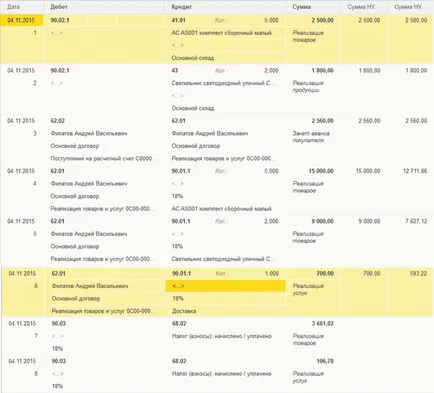This screenshot has width=434, height=393.
Task: Click Реализация услуг description in row 6
Action: [308, 290]
